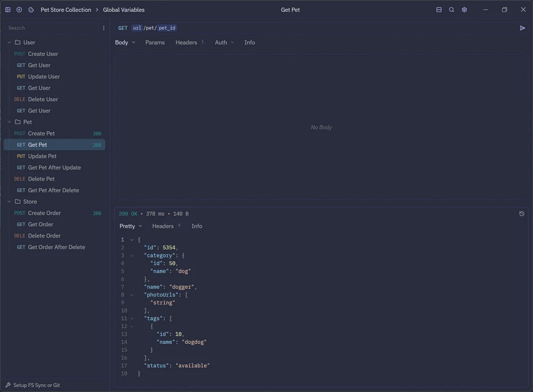Fold JSON at line 1 arrow

(x=132, y=240)
